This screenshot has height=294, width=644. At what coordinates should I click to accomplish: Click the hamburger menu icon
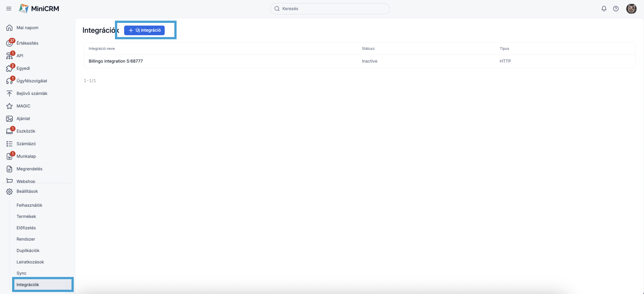[x=9, y=9]
